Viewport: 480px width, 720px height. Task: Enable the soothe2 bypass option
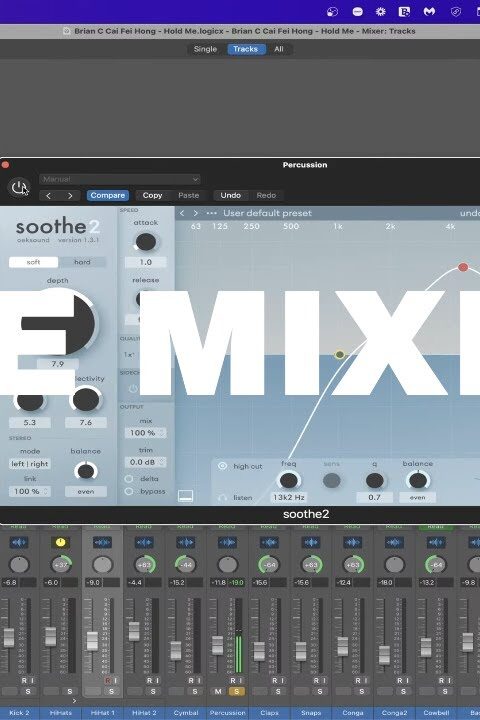(x=129, y=491)
